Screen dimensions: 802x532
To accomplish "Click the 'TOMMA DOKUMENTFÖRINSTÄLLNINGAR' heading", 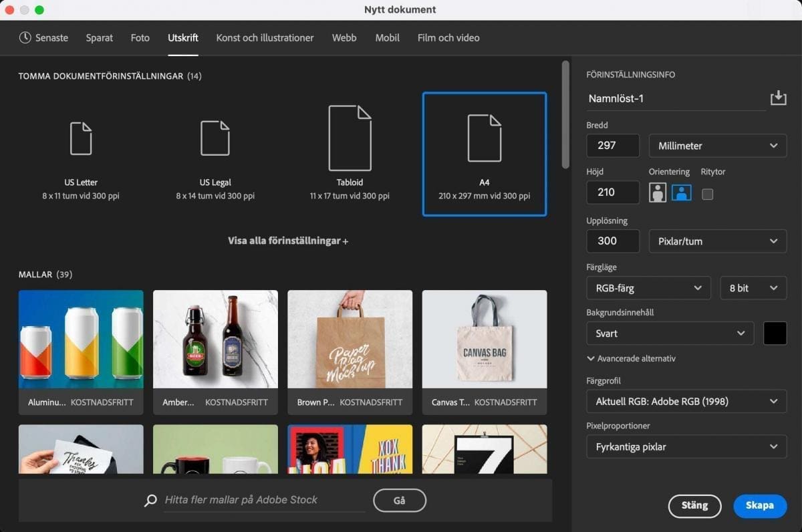I will 101,76.
